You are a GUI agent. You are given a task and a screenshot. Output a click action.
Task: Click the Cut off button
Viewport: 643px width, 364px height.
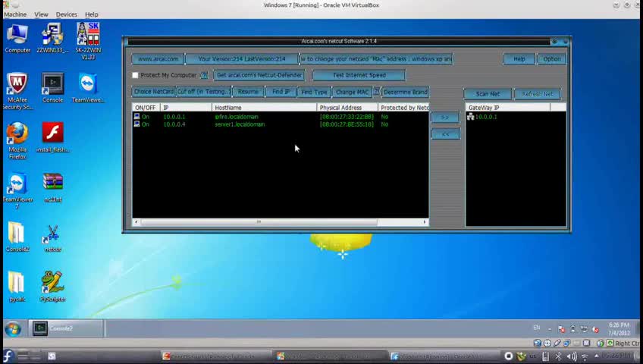click(203, 92)
